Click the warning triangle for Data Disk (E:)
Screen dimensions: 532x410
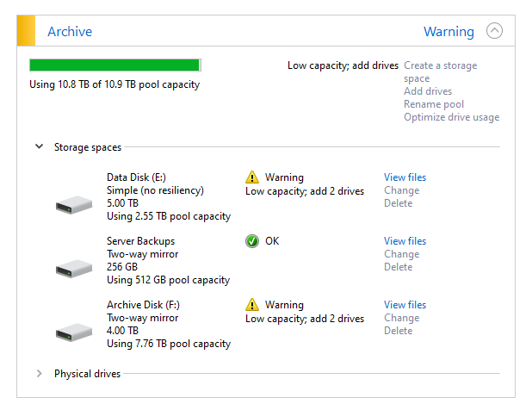(x=252, y=177)
